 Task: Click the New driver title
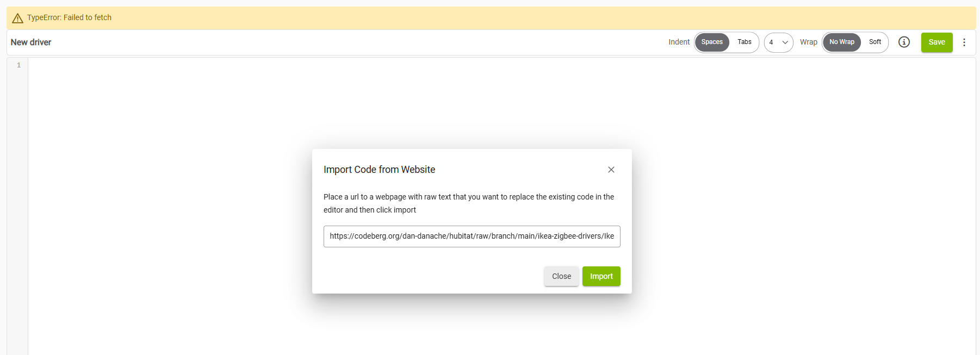[31, 42]
